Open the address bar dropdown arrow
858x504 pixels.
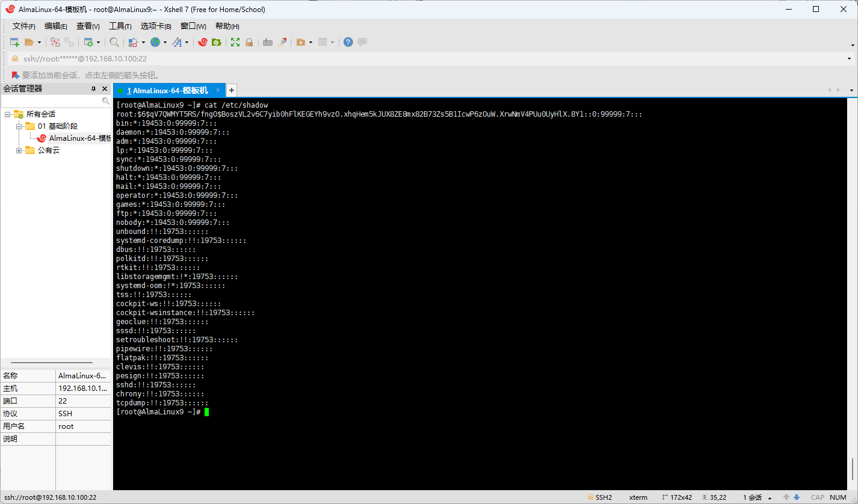(849, 59)
